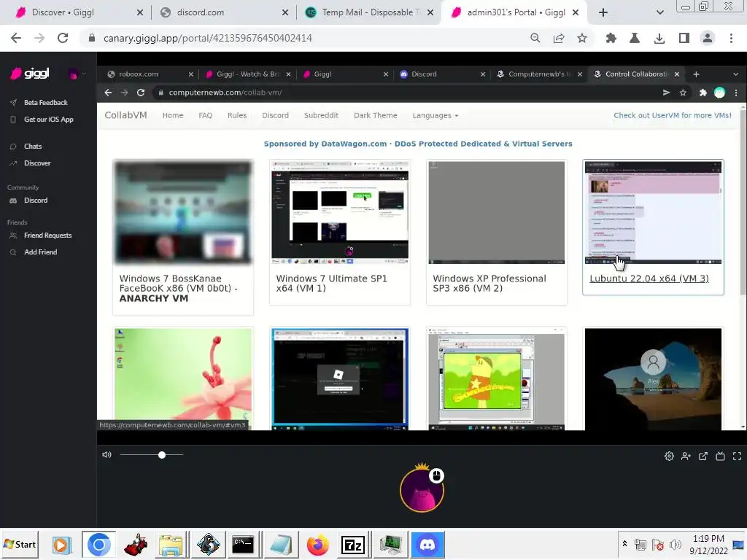Screen dimensions: 747x560
Task: Click Check out UserVM for more VMs link
Action: click(x=672, y=115)
